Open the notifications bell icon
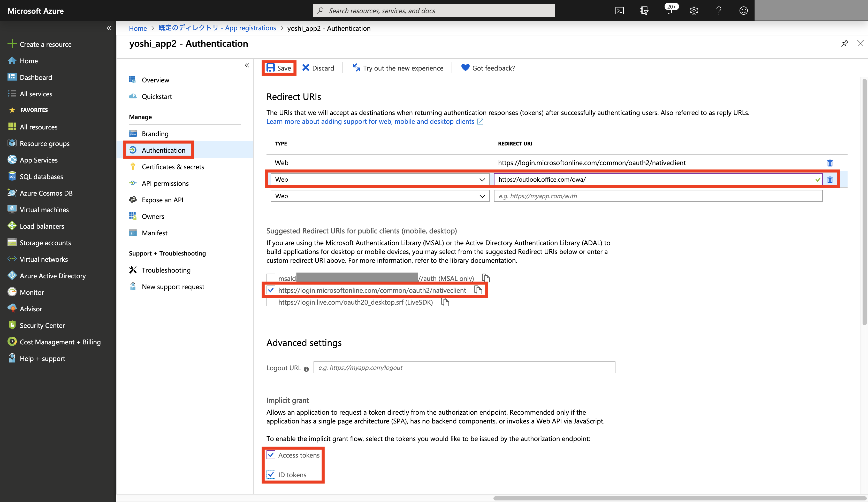 (669, 11)
